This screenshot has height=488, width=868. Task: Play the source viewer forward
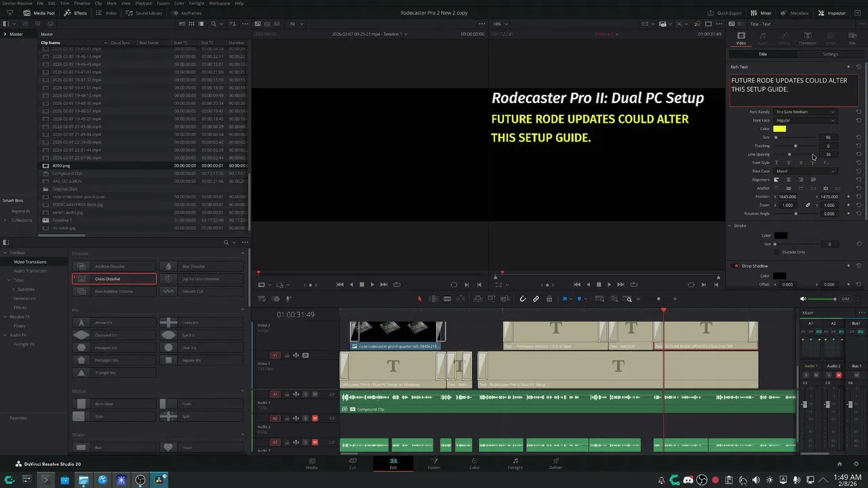click(x=372, y=285)
